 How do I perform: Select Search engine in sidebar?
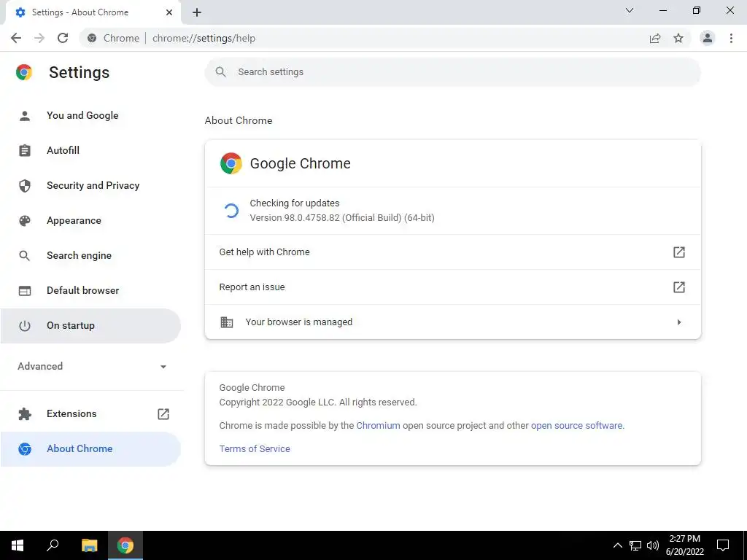click(x=91, y=255)
